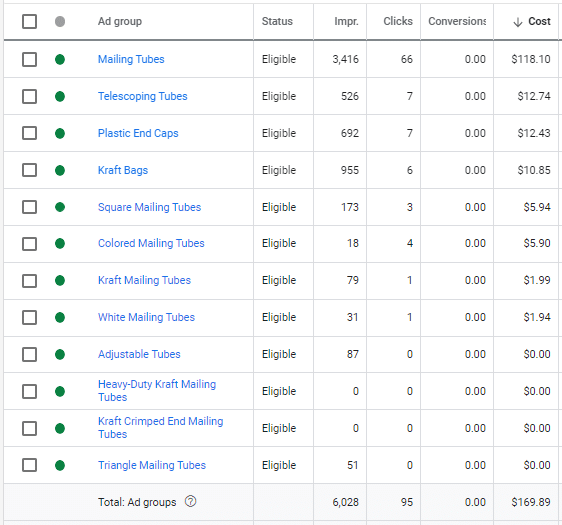The image size is (562, 525).
Task: Sort by the Conversions column header
Action: coord(457,22)
